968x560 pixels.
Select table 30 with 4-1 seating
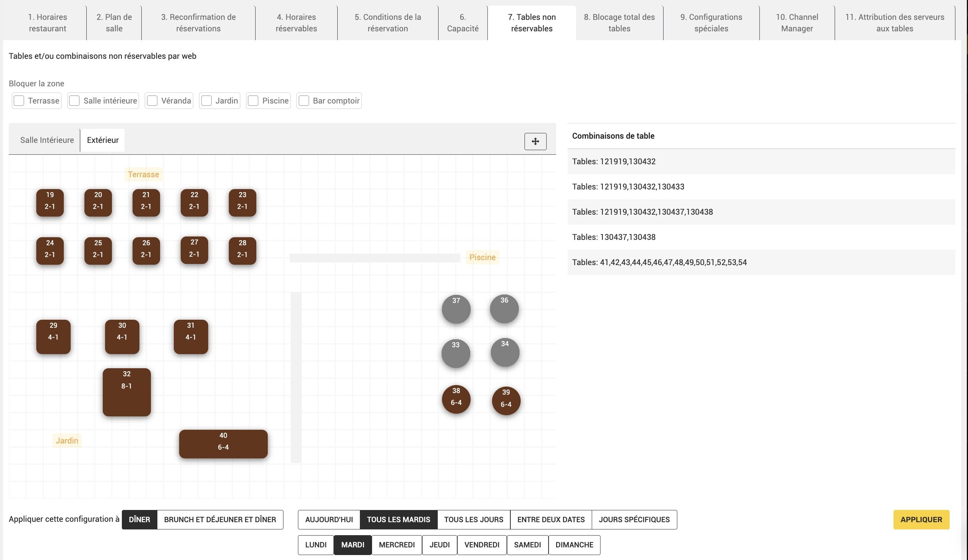point(122,337)
